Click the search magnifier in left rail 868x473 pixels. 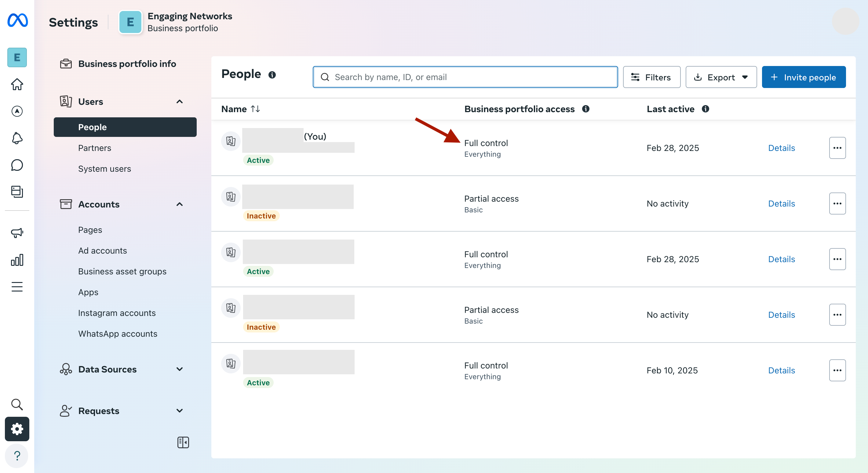point(17,404)
